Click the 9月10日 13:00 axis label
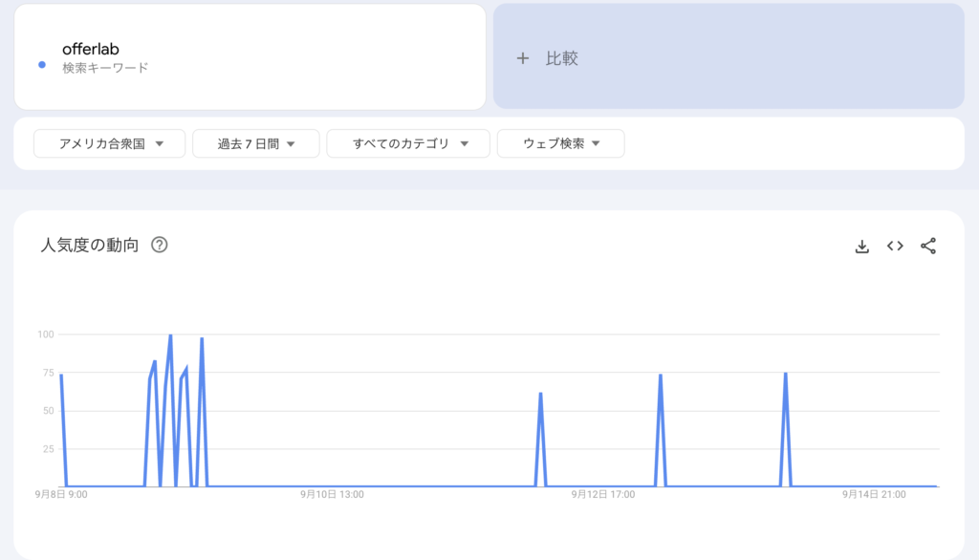The image size is (979, 560). 332,495
